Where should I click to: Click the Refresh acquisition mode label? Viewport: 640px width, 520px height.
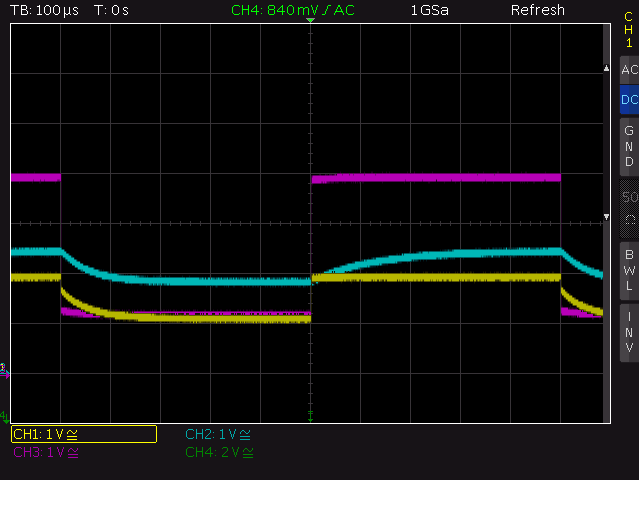tap(538, 10)
